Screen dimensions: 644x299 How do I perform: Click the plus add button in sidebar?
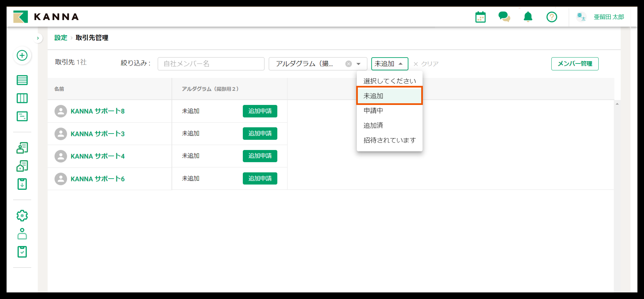22,55
